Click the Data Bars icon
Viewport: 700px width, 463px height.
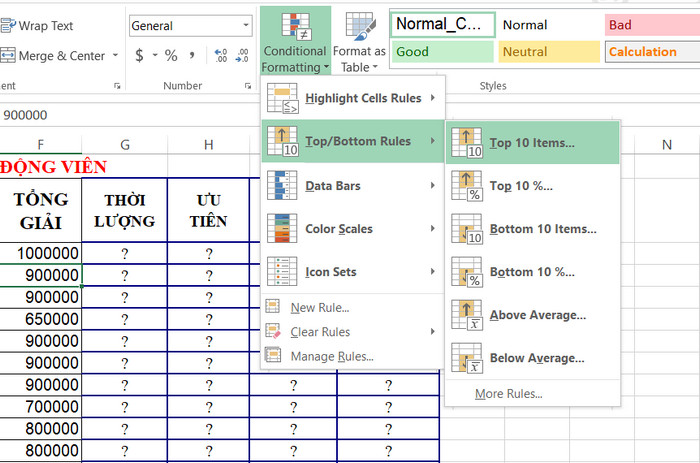(x=282, y=185)
